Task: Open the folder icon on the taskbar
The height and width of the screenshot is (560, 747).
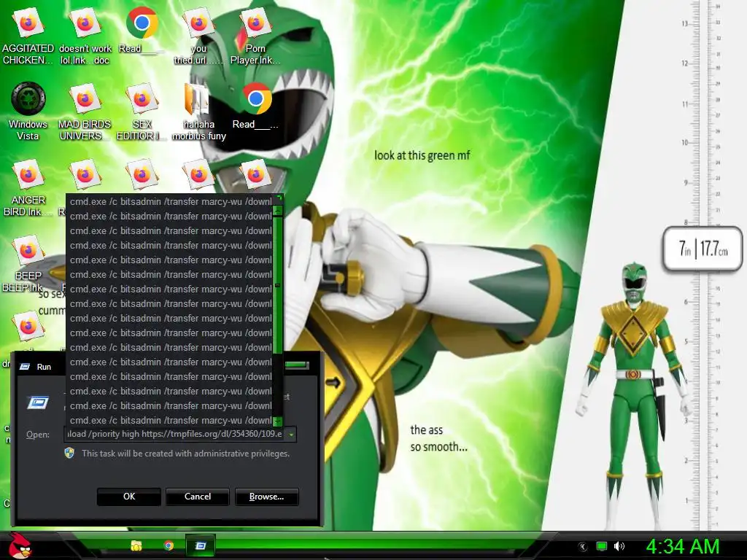Action: (136, 545)
